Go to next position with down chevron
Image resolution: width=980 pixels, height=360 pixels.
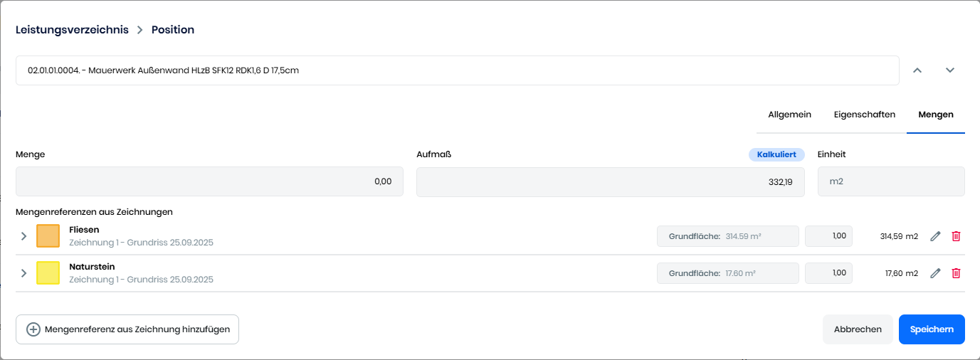[x=949, y=70]
